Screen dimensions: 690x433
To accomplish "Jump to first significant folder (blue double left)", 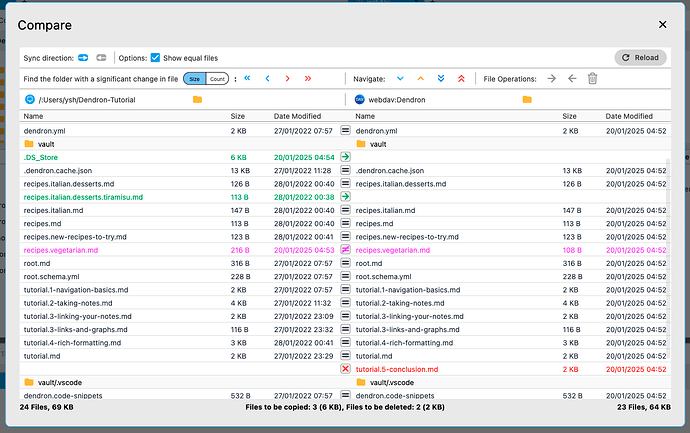I will pyautogui.click(x=247, y=78).
